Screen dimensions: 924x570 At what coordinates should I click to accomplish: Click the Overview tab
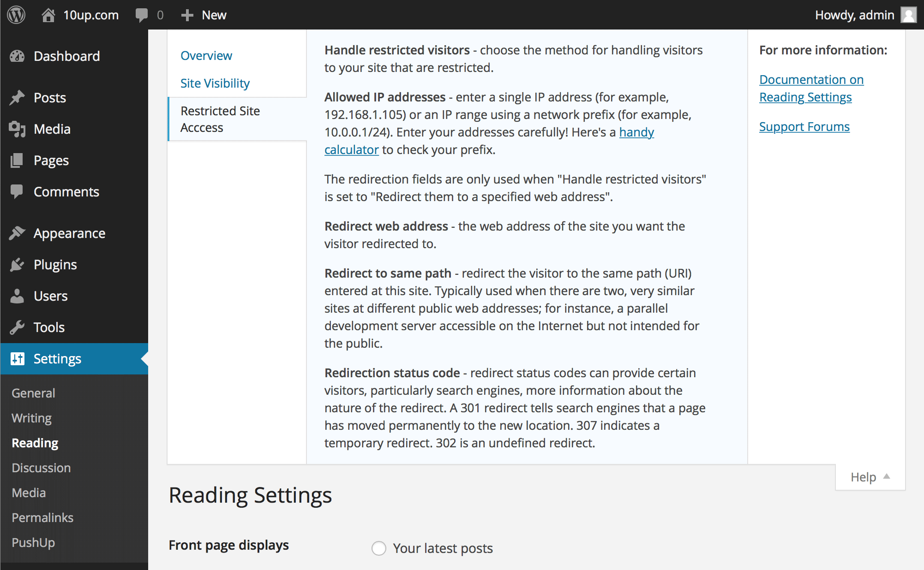pos(206,56)
